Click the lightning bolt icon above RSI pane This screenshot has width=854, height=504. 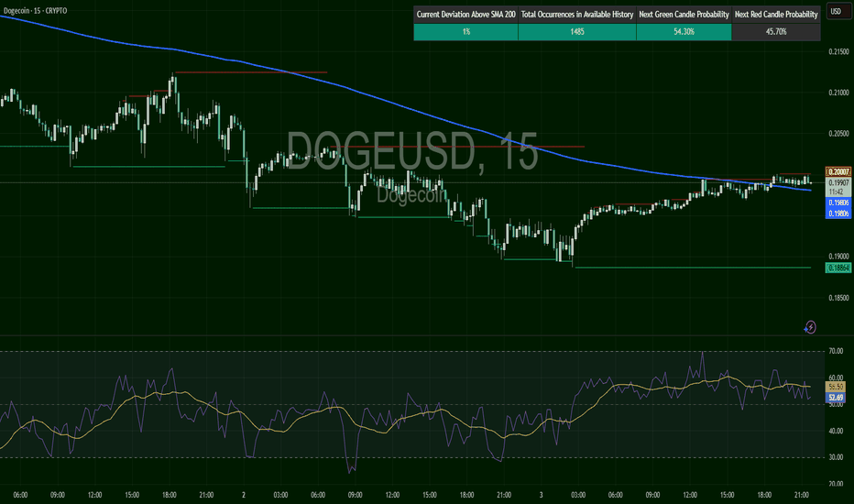click(x=810, y=327)
